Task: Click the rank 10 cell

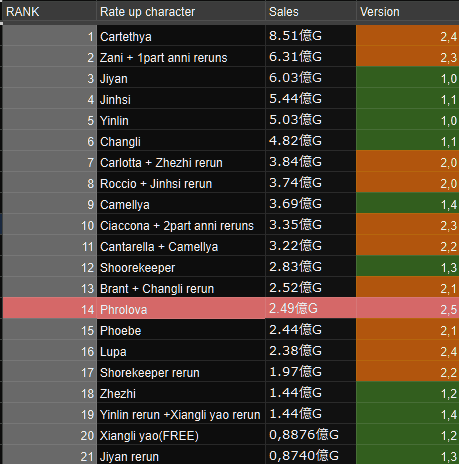Action: click(49, 225)
